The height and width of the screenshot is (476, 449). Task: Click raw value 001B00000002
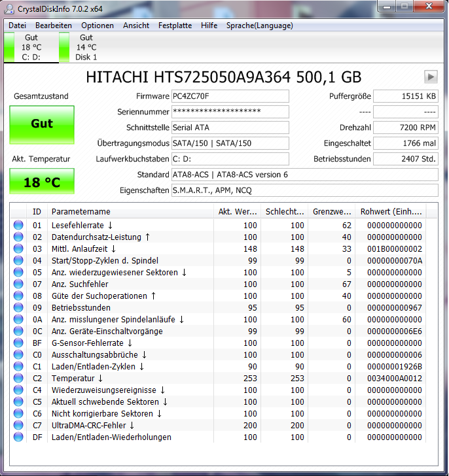(394, 248)
